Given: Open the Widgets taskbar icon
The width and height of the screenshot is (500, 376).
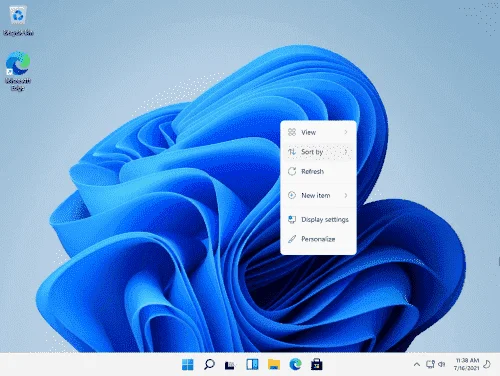Looking at the screenshot, I should (x=252, y=364).
